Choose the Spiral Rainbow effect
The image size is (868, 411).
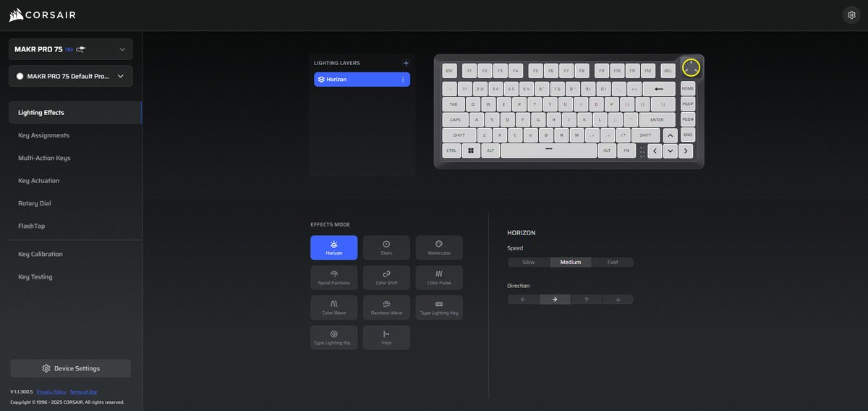pos(333,277)
